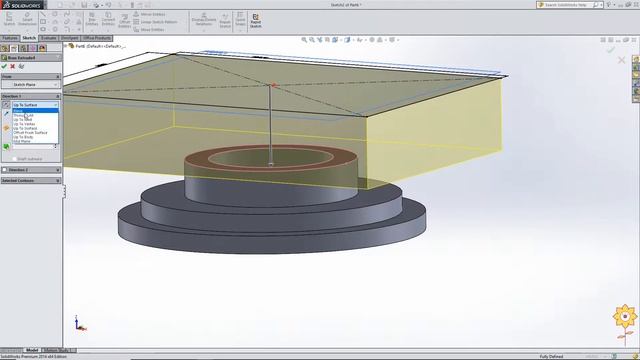Click the Linear Sketch Pattern button

click(155, 22)
